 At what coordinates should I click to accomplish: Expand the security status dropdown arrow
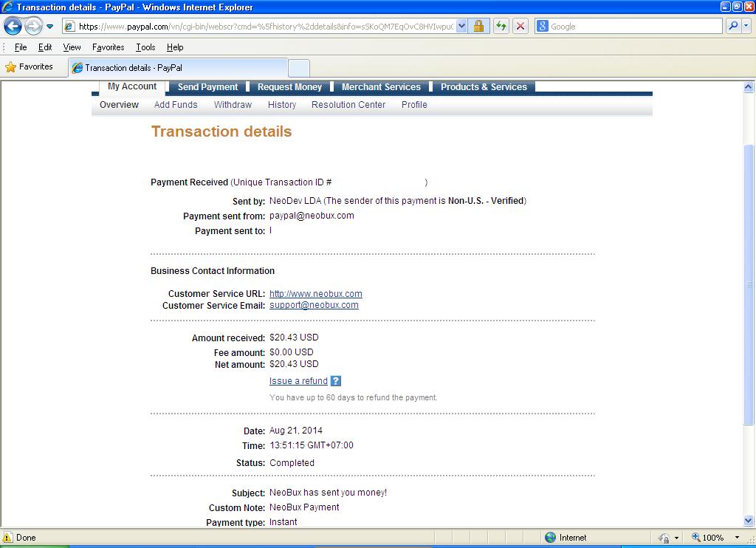(676, 538)
